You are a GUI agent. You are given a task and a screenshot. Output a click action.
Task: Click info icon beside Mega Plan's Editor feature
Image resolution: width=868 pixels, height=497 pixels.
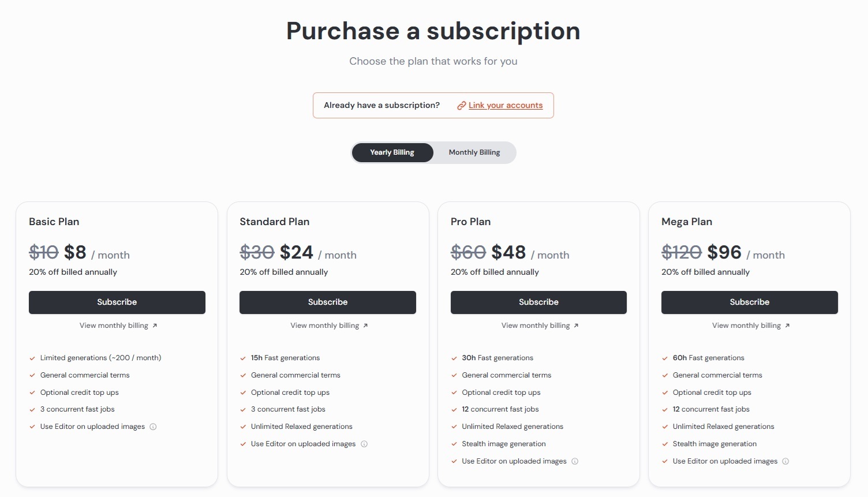click(x=785, y=461)
